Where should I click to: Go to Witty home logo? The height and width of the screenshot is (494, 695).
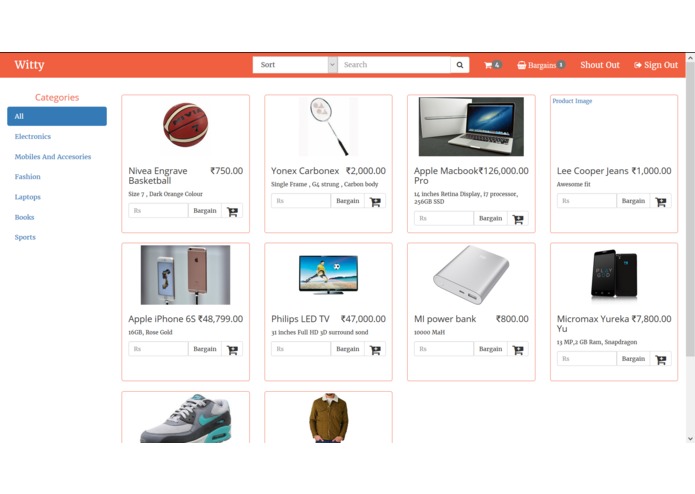(x=29, y=65)
